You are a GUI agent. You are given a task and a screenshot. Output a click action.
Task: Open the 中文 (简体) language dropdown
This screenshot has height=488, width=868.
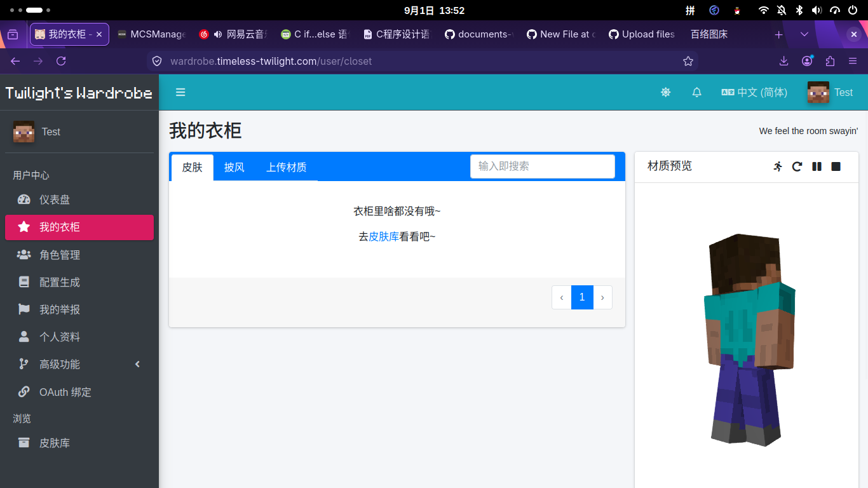pyautogui.click(x=754, y=92)
